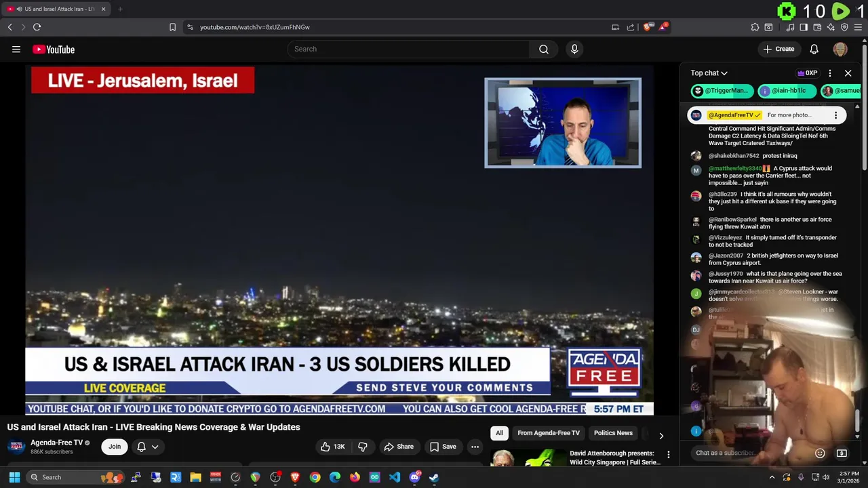Open the emoji picker in chat
Viewport: 868px width, 488px height.
click(x=820, y=453)
